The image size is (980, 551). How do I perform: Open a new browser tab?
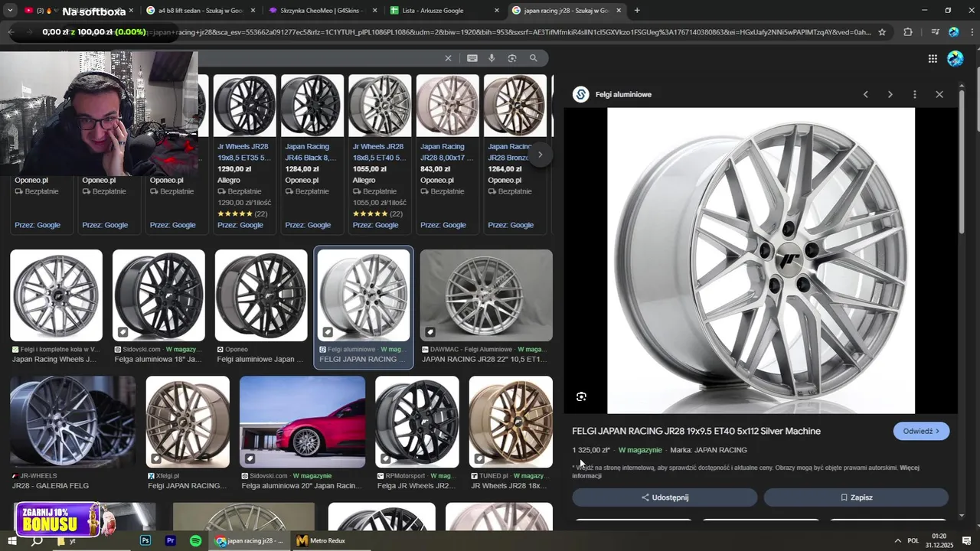point(637,11)
